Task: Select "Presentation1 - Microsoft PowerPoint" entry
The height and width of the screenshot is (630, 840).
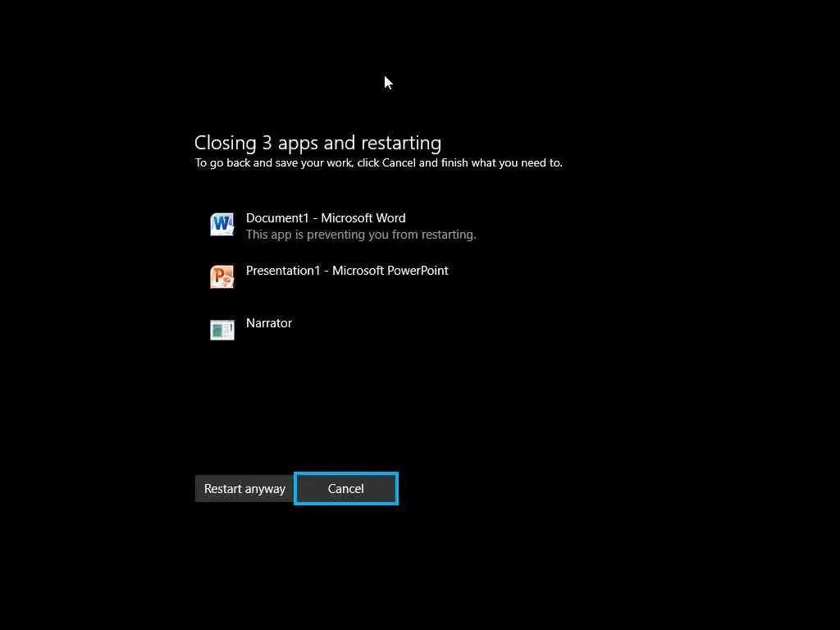Action: click(347, 271)
